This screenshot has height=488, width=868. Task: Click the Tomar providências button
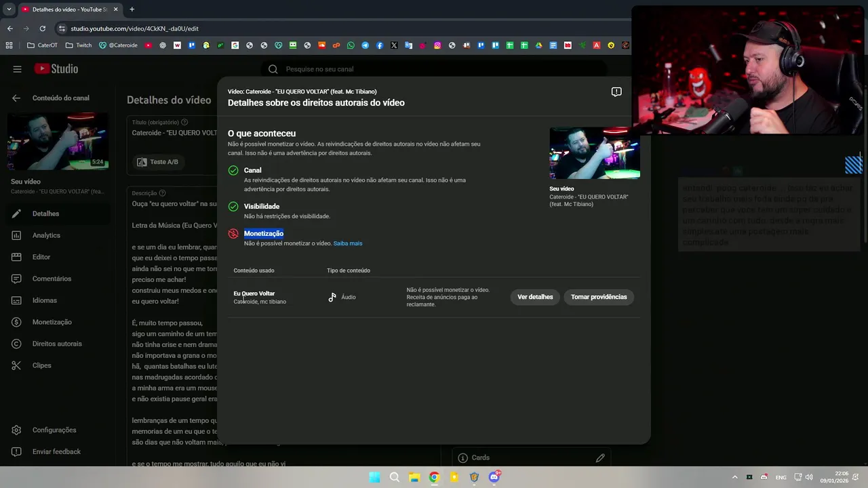[599, 297]
